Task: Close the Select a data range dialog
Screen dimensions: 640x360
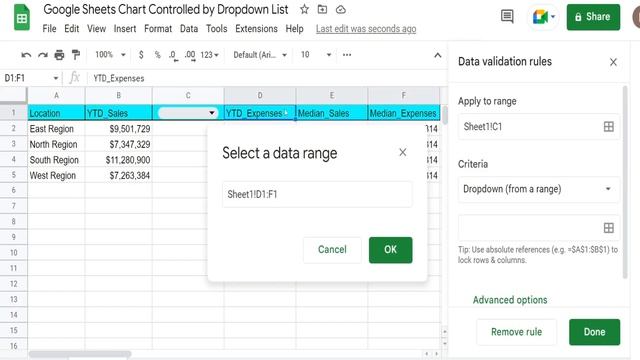Action: (402, 152)
